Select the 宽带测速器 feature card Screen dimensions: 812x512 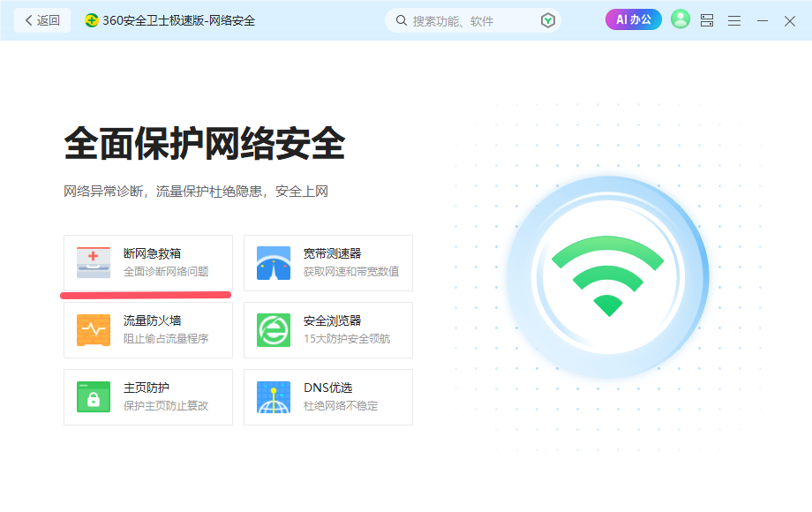327,262
